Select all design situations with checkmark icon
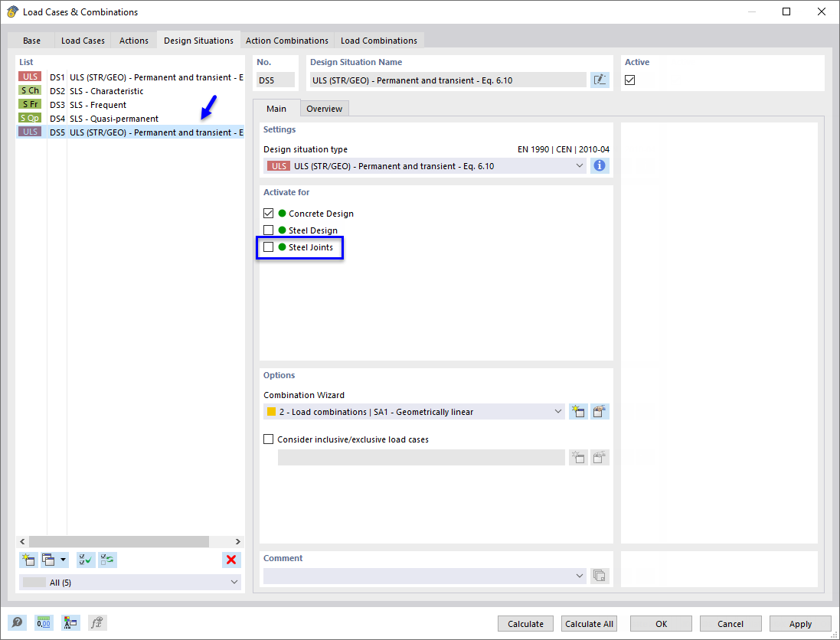 (86, 560)
